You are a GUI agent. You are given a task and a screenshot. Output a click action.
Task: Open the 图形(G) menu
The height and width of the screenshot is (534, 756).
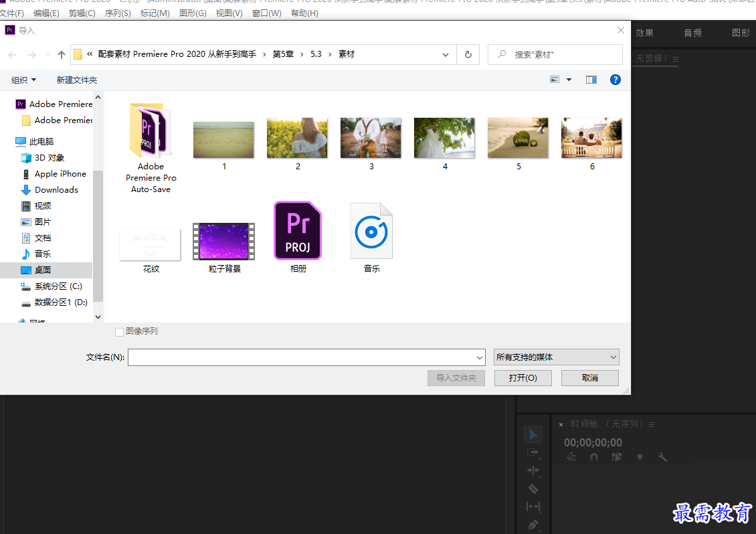tap(193, 13)
